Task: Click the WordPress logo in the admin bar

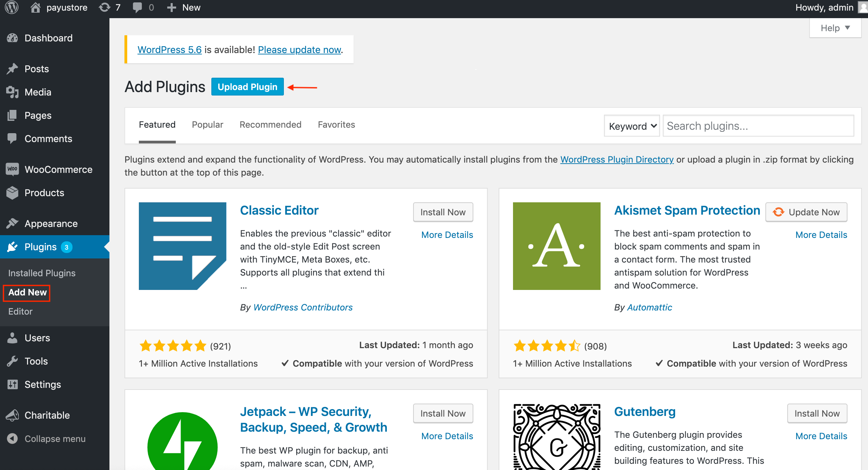Action: [12, 8]
